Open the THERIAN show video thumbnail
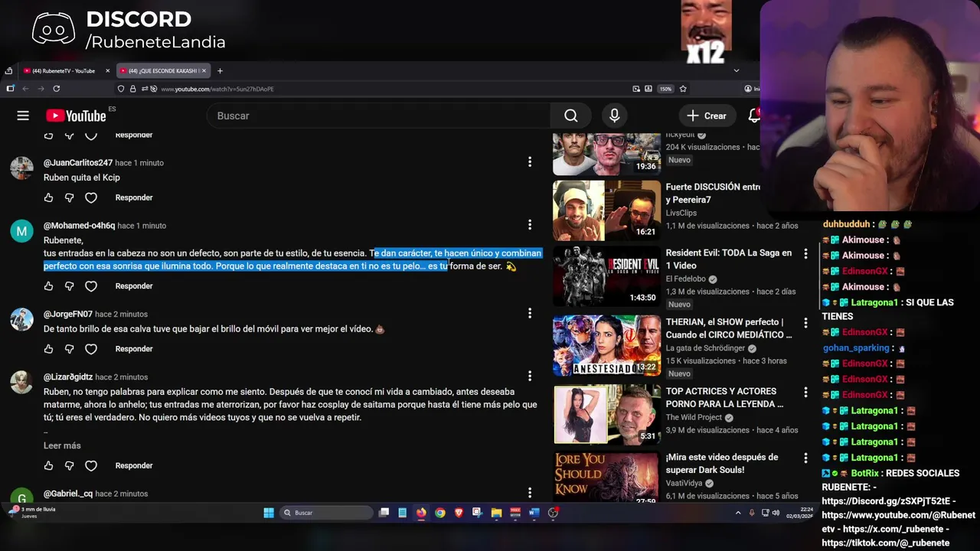The image size is (980, 551). click(606, 345)
